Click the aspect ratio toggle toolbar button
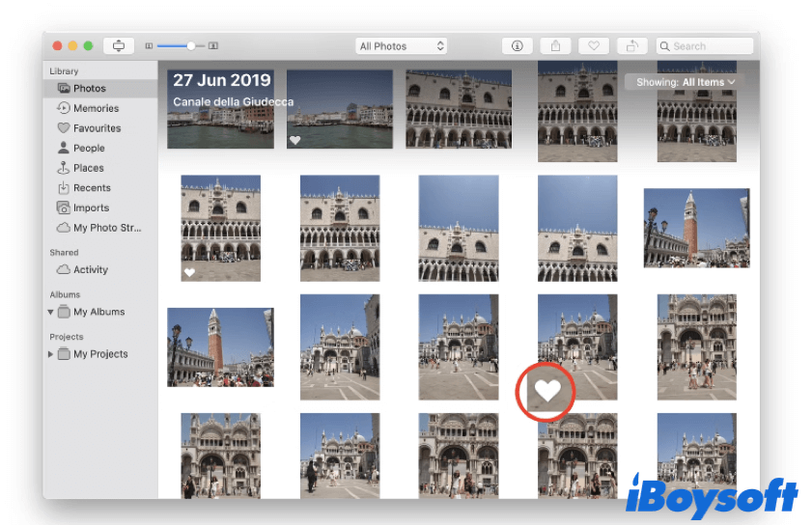Image resolution: width=812 pixels, height=525 pixels. 119,46
